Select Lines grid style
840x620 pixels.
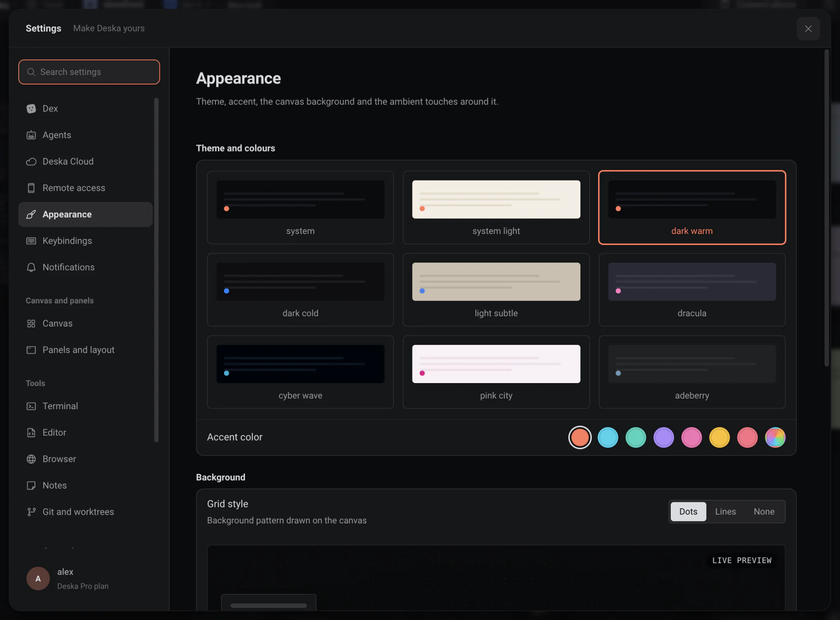coord(725,512)
